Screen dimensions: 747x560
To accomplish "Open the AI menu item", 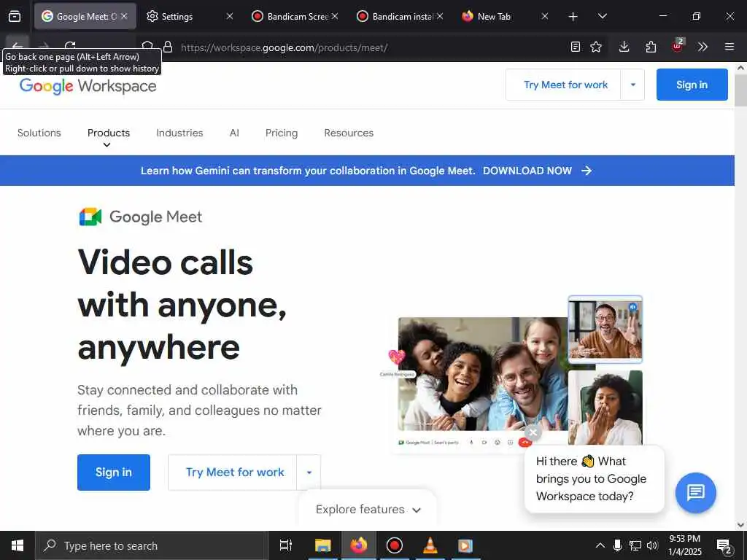I will 234,133.
